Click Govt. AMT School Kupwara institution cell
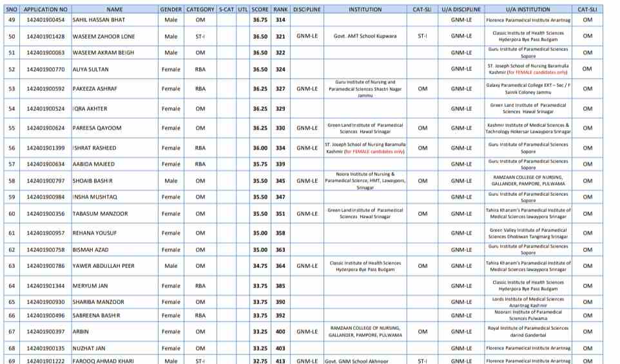 pyautogui.click(x=365, y=37)
